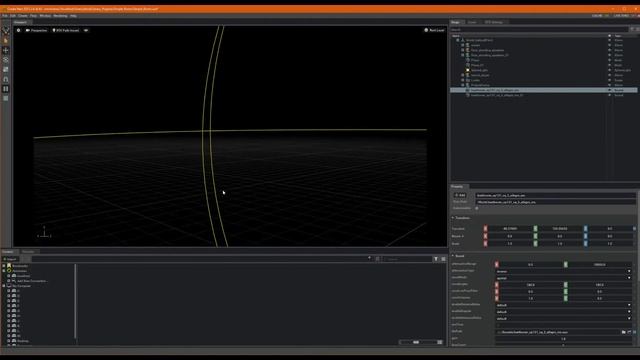Open the Content browser filter icon

click(x=436, y=259)
